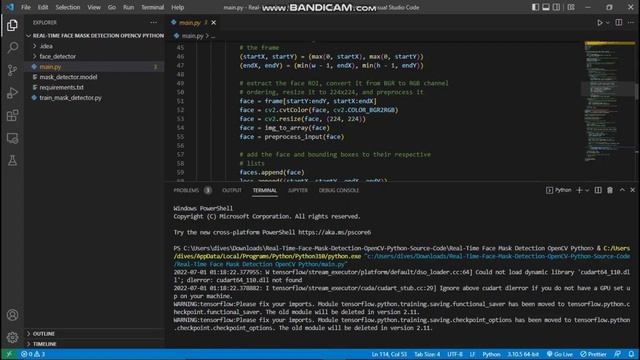
Task: Open the remote window indicator in status bar
Action: [x=9, y=354]
